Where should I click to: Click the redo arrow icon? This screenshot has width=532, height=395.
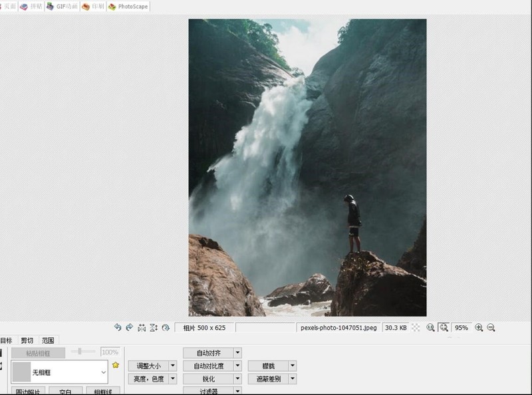[129, 326]
